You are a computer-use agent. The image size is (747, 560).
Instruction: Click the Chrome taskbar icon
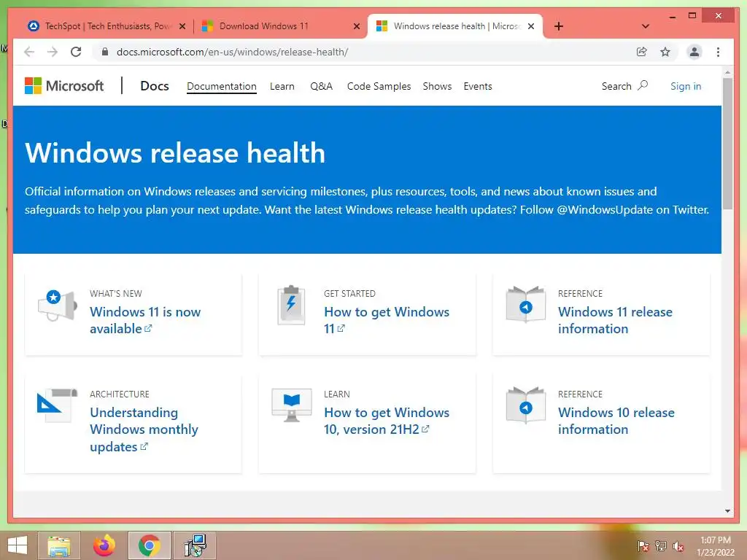click(149, 545)
